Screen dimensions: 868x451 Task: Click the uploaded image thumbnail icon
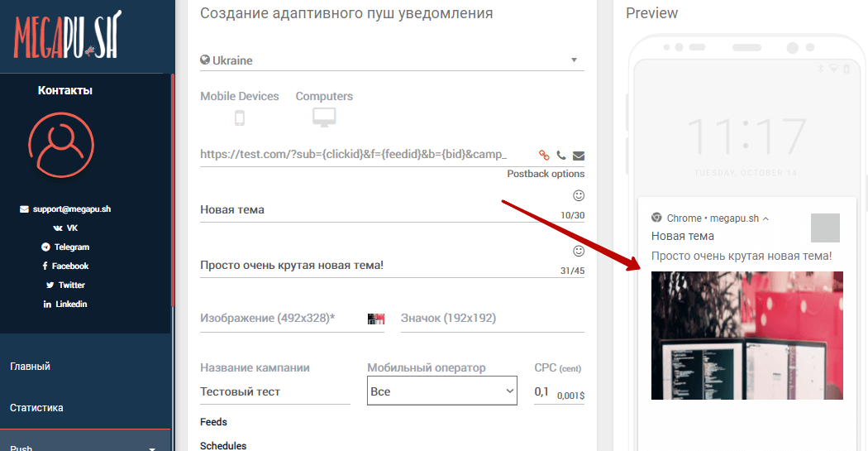pos(376,319)
